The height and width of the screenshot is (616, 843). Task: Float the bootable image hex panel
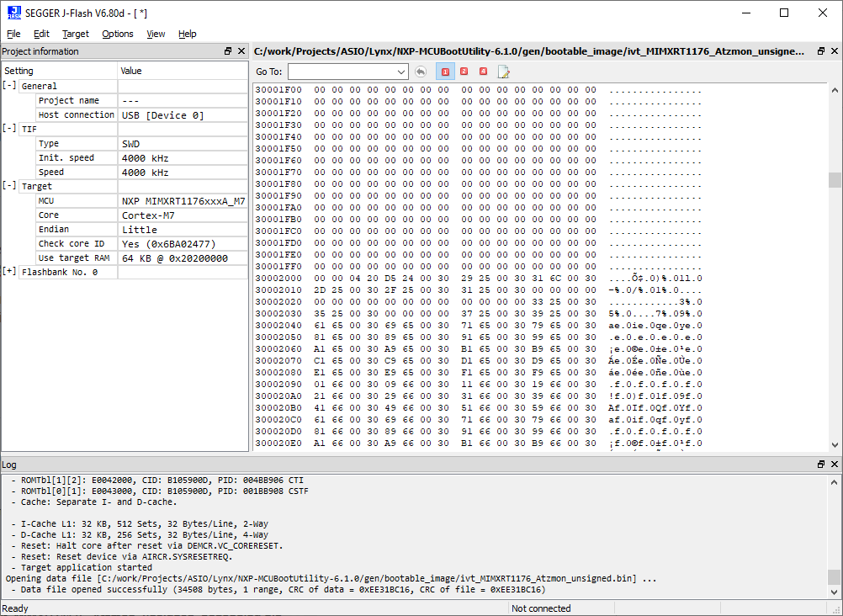[x=819, y=50]
